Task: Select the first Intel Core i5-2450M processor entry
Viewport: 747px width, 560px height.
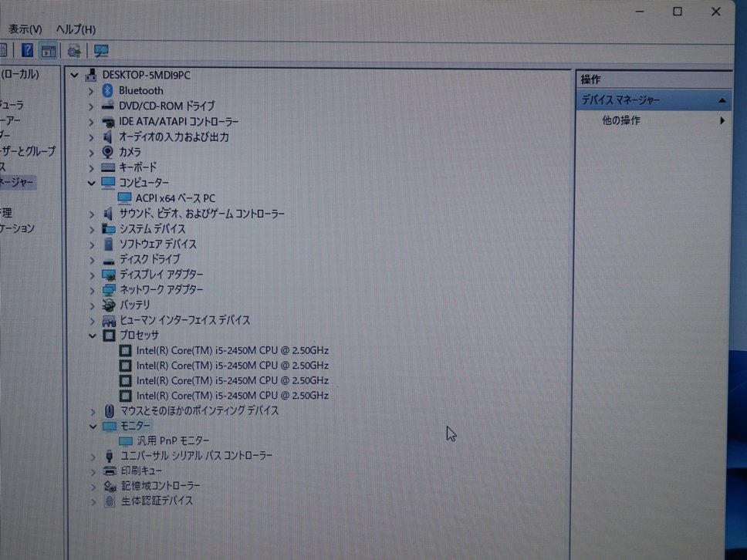Action: [x=232, y=350]
